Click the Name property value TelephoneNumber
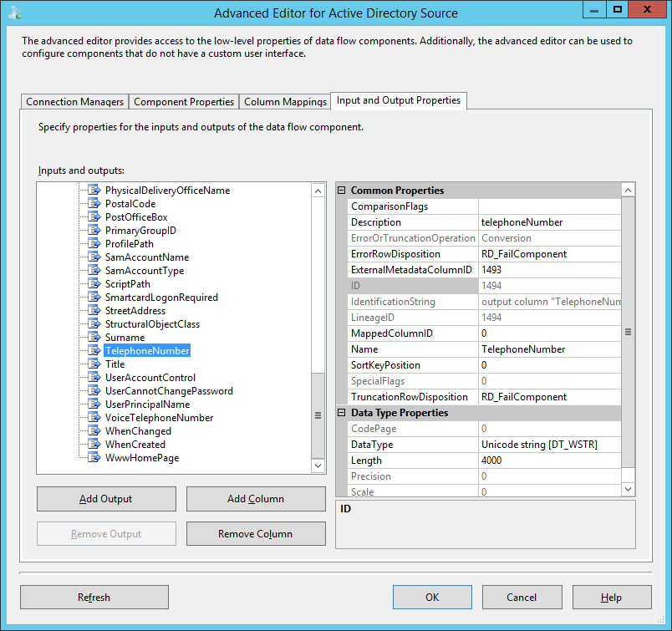672x631 pixels. [x=549, y=349]
